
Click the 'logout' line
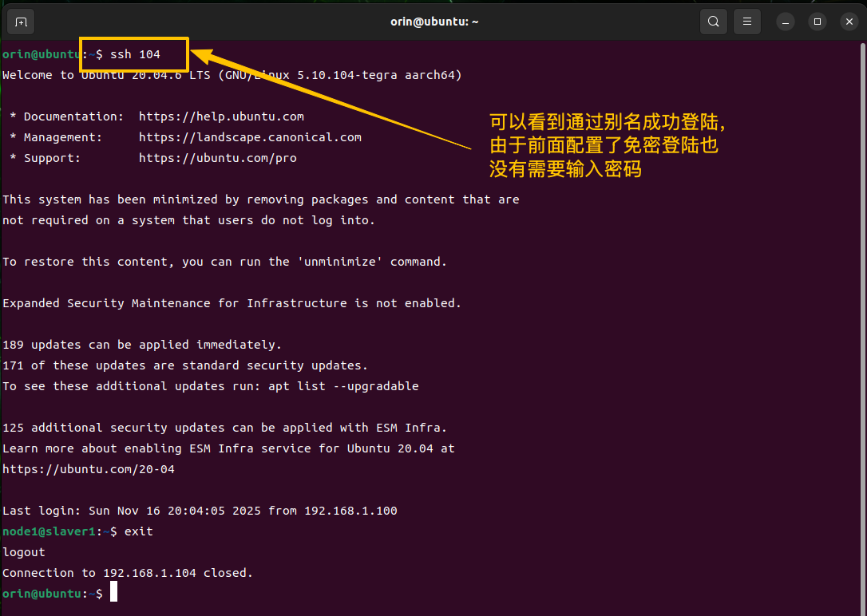[x=24, y=552]
